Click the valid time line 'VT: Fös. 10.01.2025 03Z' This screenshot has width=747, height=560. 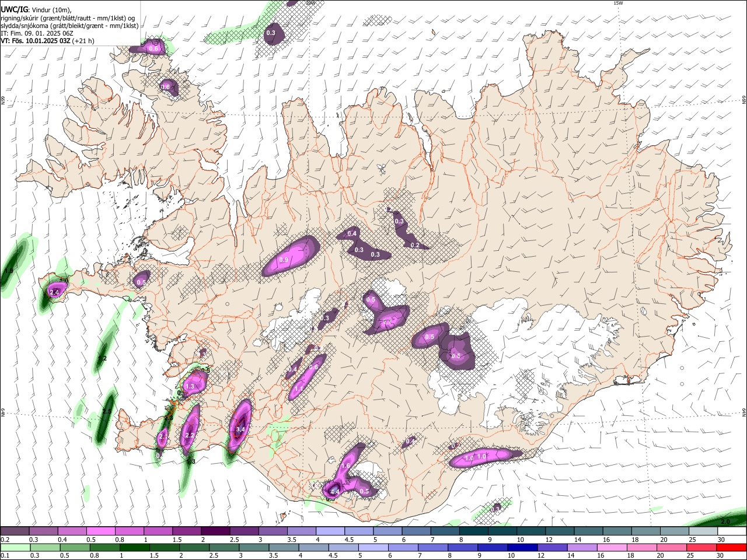click(36, 41)
